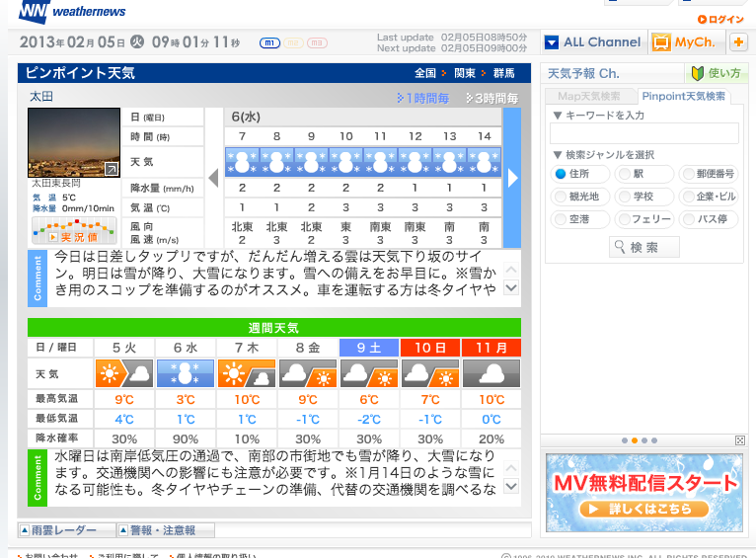Viewport: 756px width, 558px height.
Task: Click the snow icon for 14時
Action: (484, 162)
